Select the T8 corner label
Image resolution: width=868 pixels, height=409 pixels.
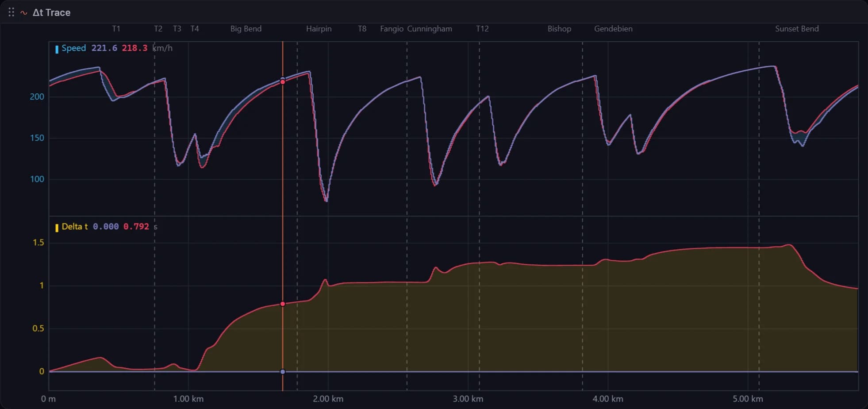pos(362,29)
